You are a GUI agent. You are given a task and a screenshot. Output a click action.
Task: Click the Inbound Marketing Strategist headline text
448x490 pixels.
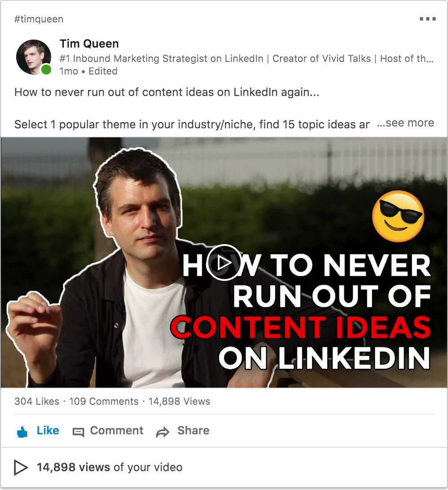246,58
